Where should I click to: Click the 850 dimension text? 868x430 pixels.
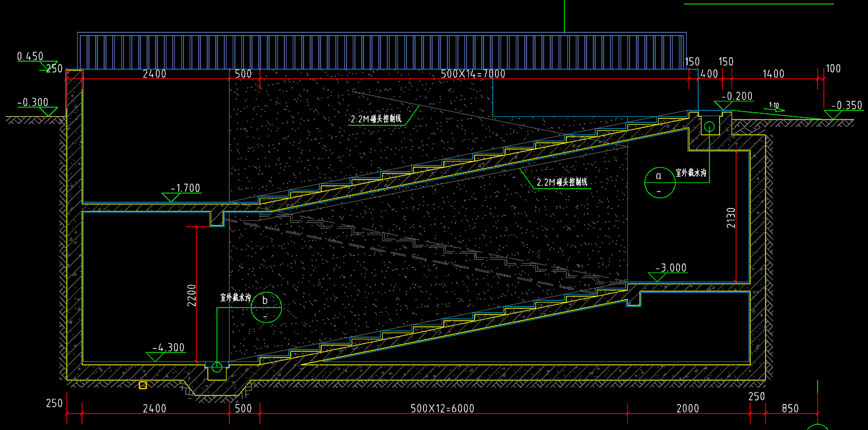tap(790, 408)
